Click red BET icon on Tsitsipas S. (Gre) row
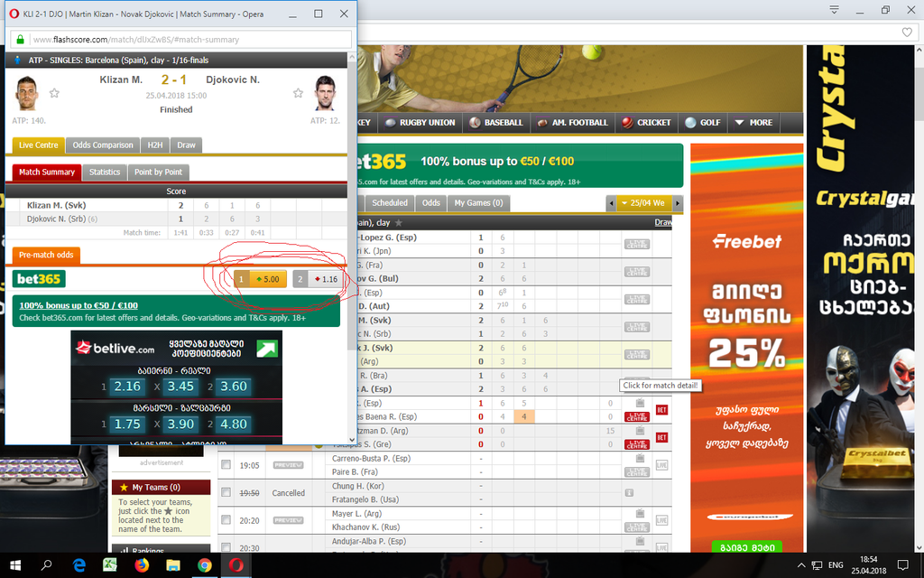The height and width of the screenshot is (578, 924). click(661, 438)
